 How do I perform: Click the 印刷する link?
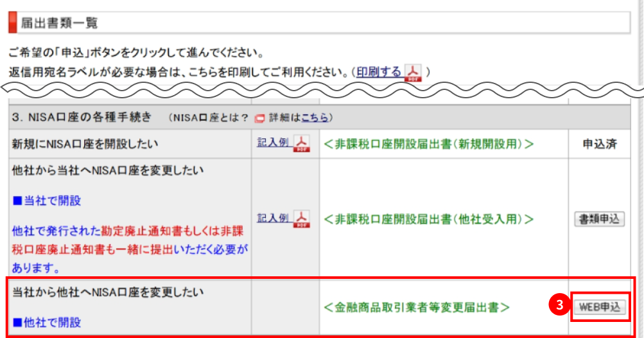pos(379,71)
